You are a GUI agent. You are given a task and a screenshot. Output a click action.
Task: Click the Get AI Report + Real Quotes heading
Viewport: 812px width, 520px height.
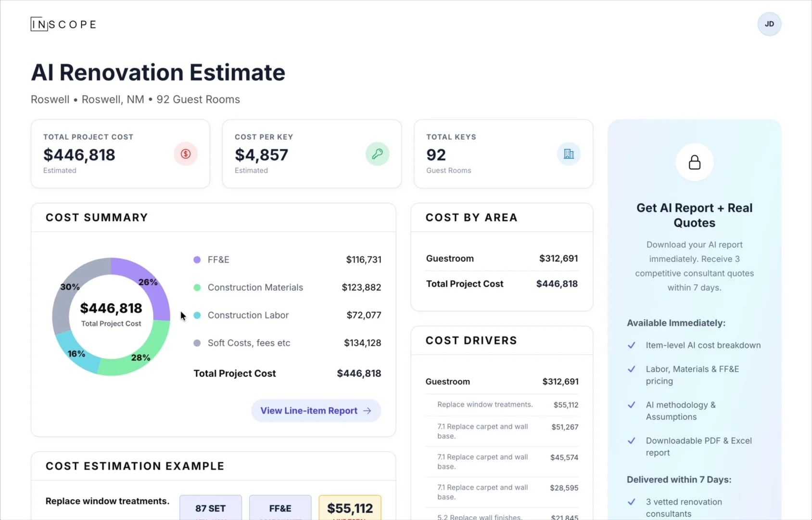click(695, 215)
